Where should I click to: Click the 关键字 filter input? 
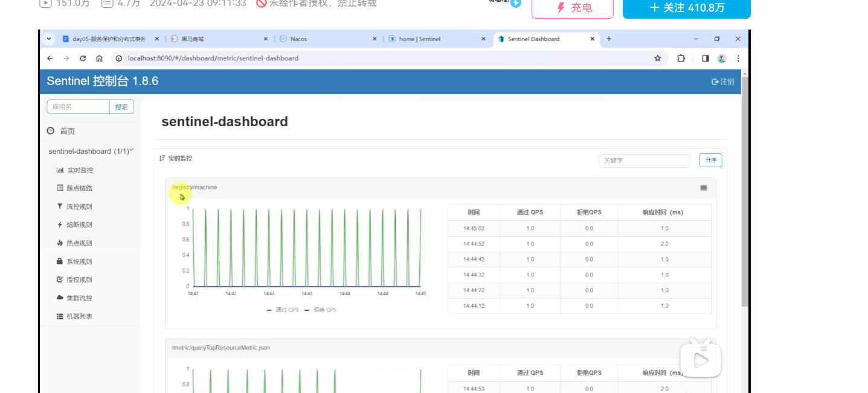(645, 161)
